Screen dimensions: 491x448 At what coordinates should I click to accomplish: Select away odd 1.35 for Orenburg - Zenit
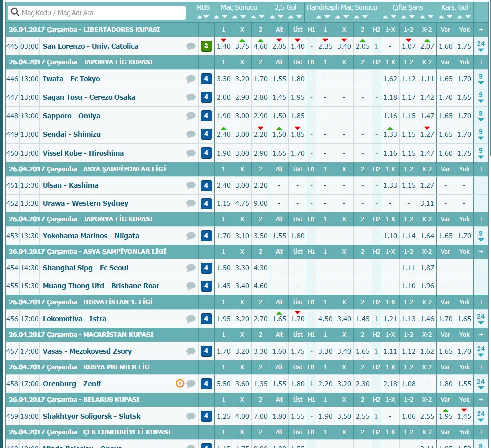tap(260, 384)
